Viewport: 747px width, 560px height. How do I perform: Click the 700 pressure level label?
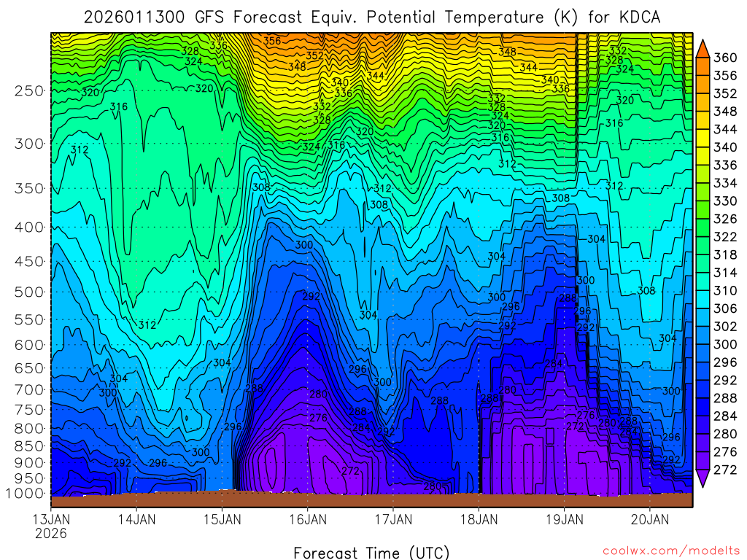coord(29,389)
